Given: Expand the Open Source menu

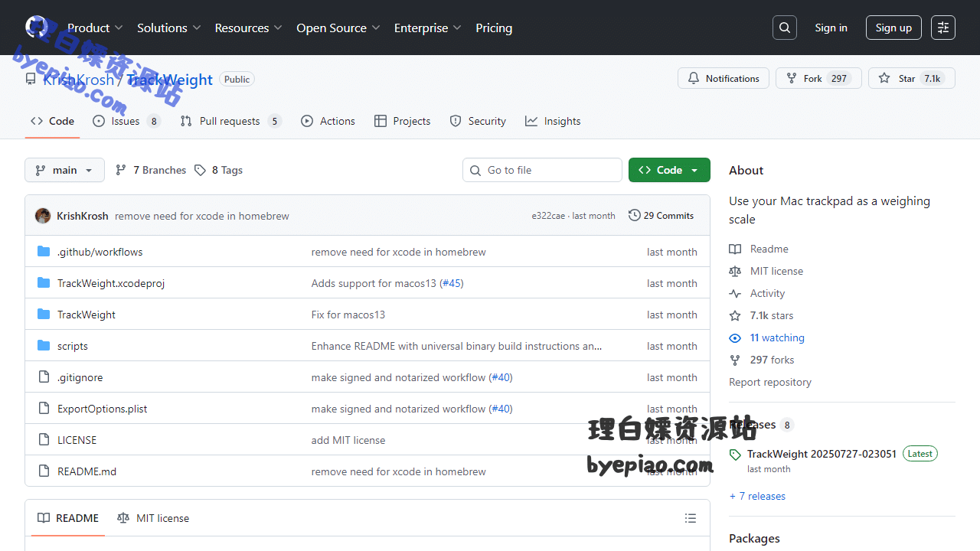Looking at the screenshot, I should click(x=338, y=28).
